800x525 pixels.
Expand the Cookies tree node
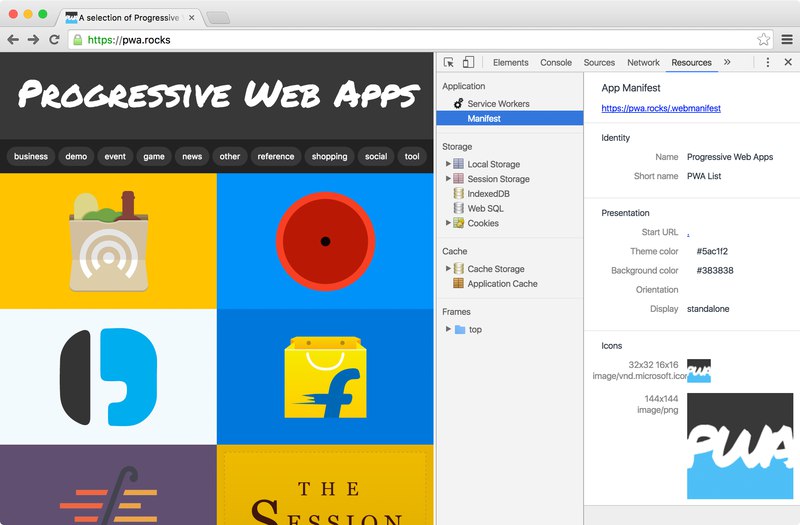click(448, 223)
